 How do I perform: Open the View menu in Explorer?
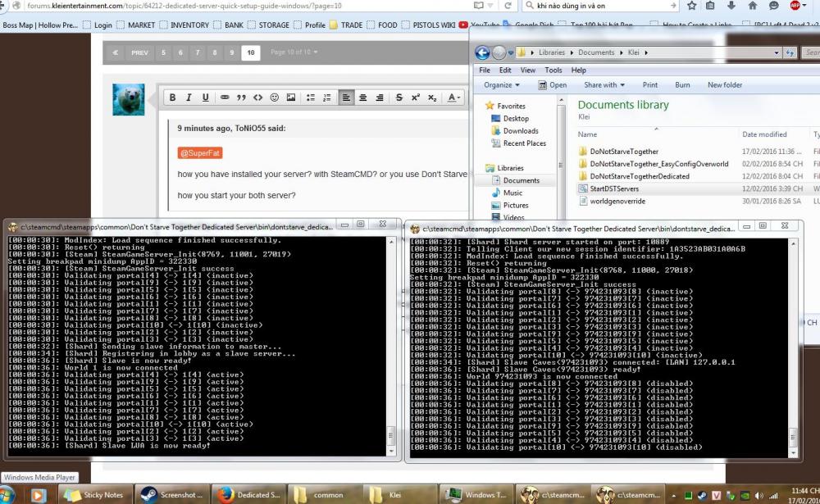tap(529, 70)
